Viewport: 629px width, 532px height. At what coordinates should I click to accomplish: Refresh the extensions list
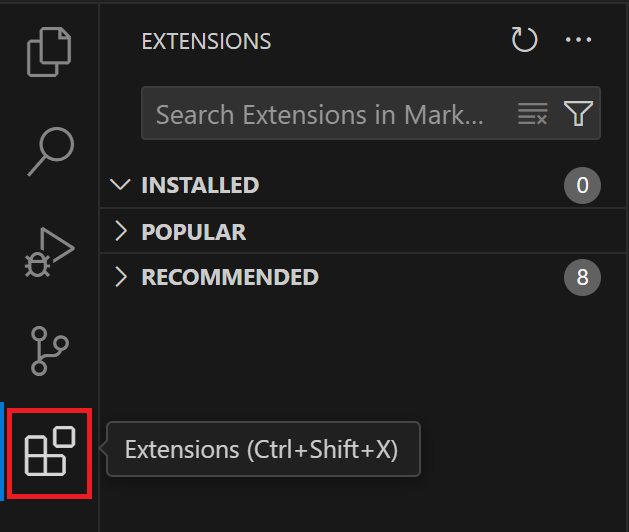(x=525, y=41)
